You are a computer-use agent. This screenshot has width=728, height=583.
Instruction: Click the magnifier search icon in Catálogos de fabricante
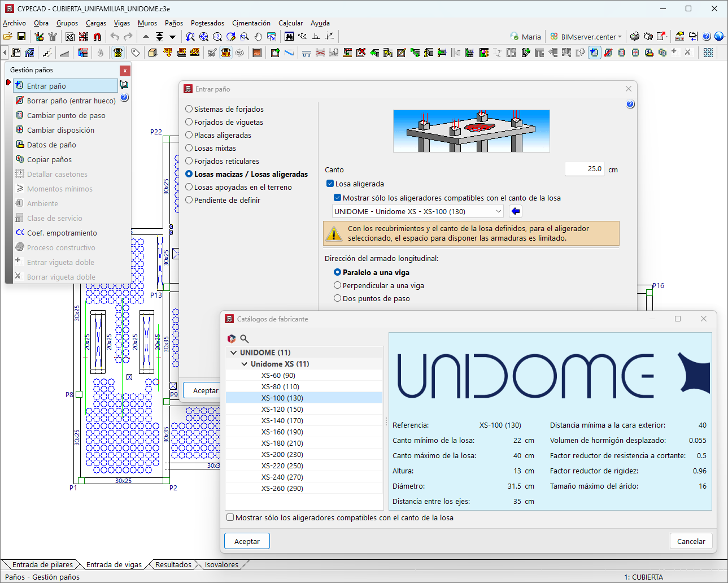click(245, 338)
